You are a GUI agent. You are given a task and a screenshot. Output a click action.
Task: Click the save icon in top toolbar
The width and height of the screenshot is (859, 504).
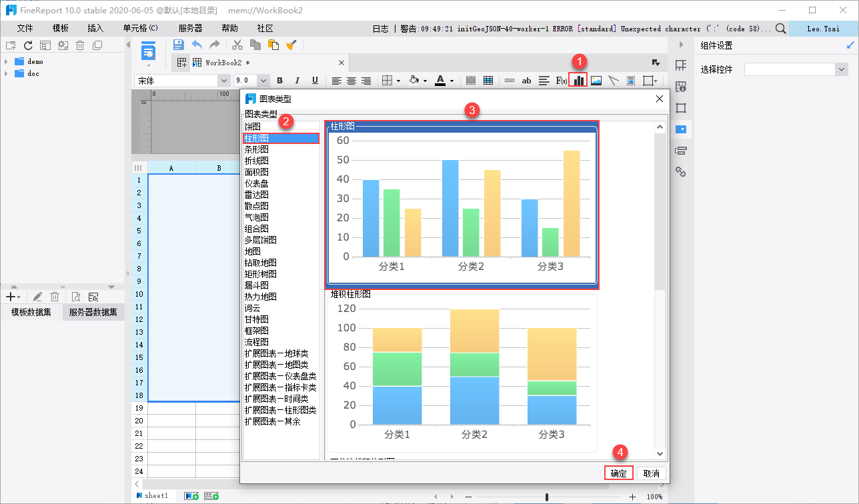pyautogui.click(x=179, y=45)
